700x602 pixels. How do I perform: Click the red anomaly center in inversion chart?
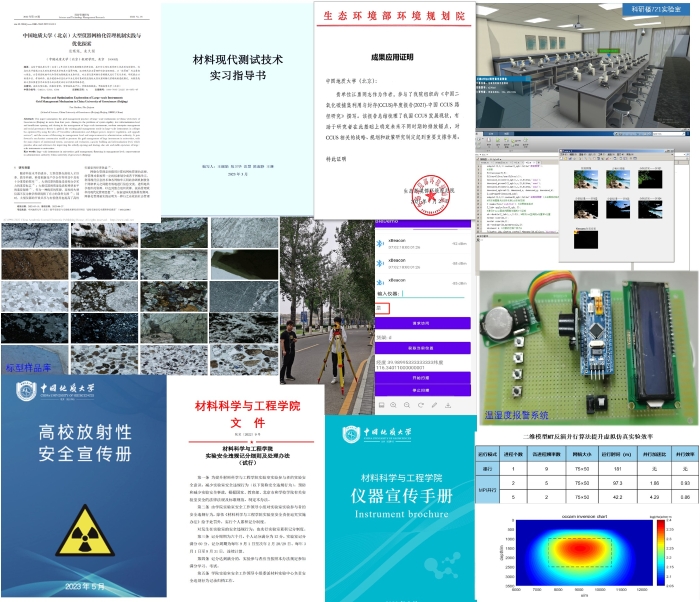click(579, 548)
